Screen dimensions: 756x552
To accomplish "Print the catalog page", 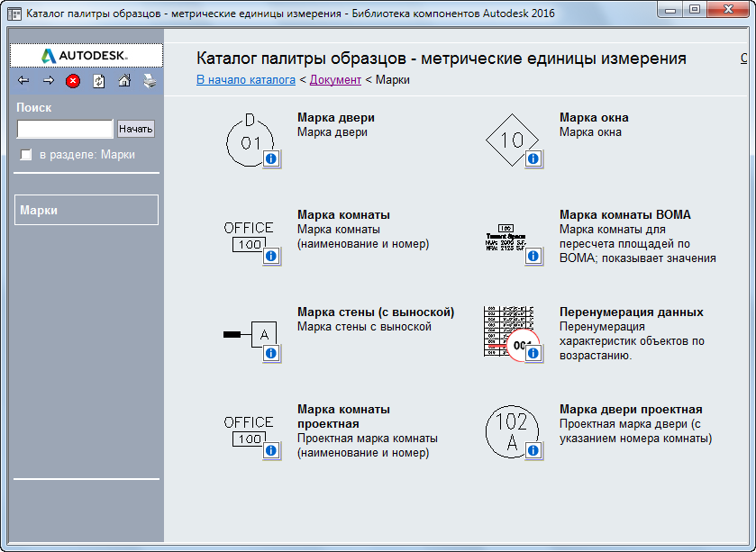I will click(x=150, y=81).
